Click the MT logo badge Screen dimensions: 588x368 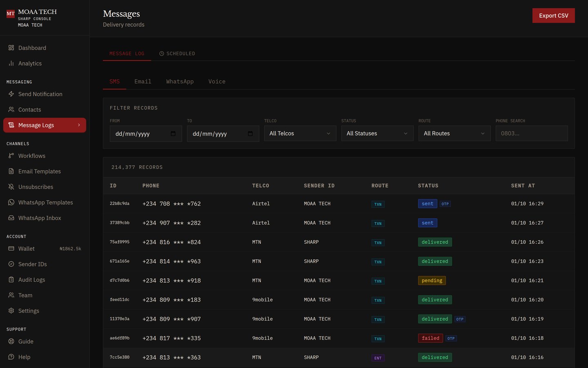(11, 14)
